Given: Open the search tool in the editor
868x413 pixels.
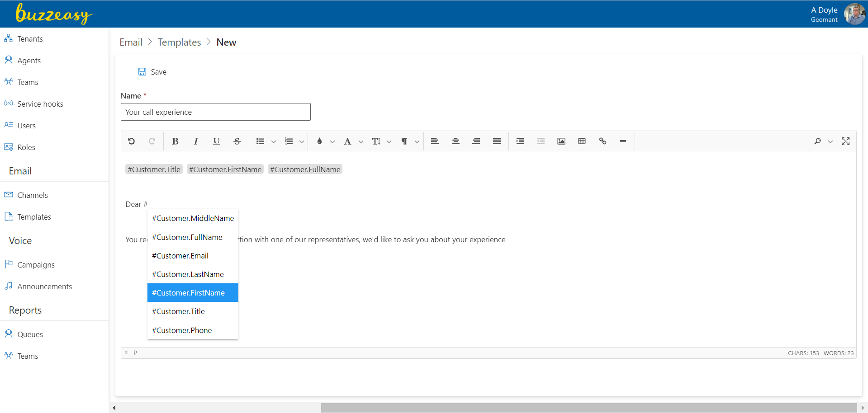Looking at the screenshot, I should click(817, 141).
